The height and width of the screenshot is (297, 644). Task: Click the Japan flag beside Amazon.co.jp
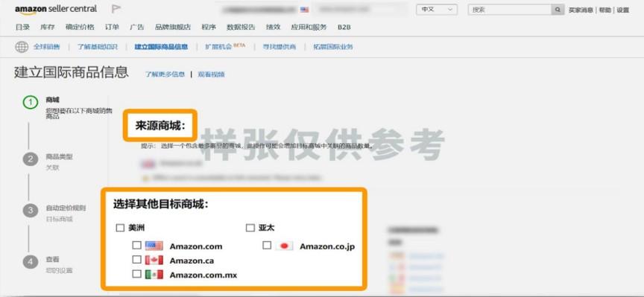[284, 246]
